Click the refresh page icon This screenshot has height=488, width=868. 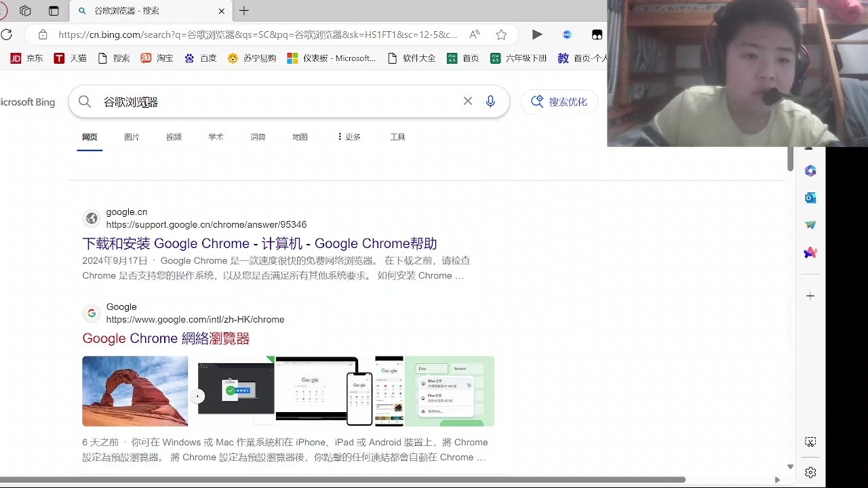tap(7, 35)
